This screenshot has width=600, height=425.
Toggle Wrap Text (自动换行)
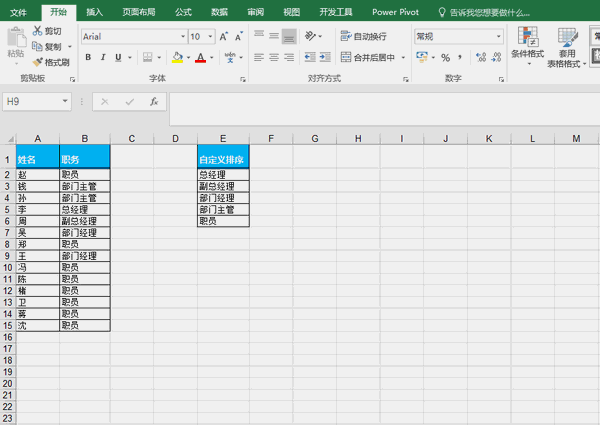363,36
